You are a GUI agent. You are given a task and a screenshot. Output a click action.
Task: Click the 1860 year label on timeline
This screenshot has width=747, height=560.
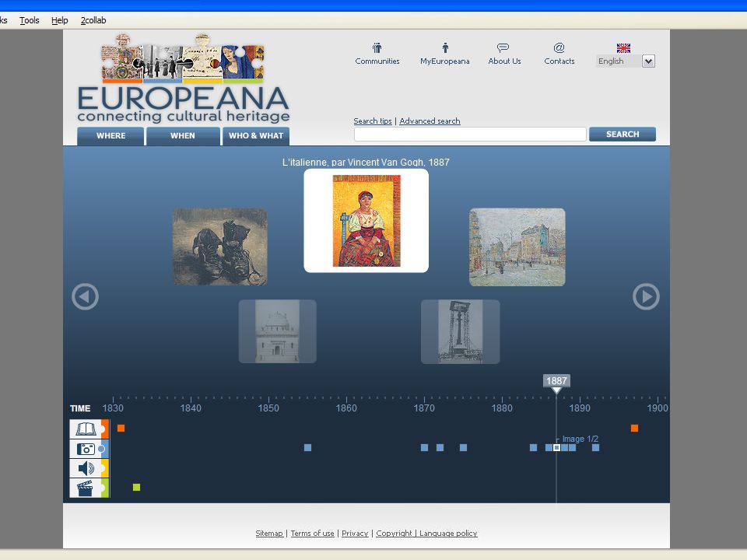click(346, 408)
